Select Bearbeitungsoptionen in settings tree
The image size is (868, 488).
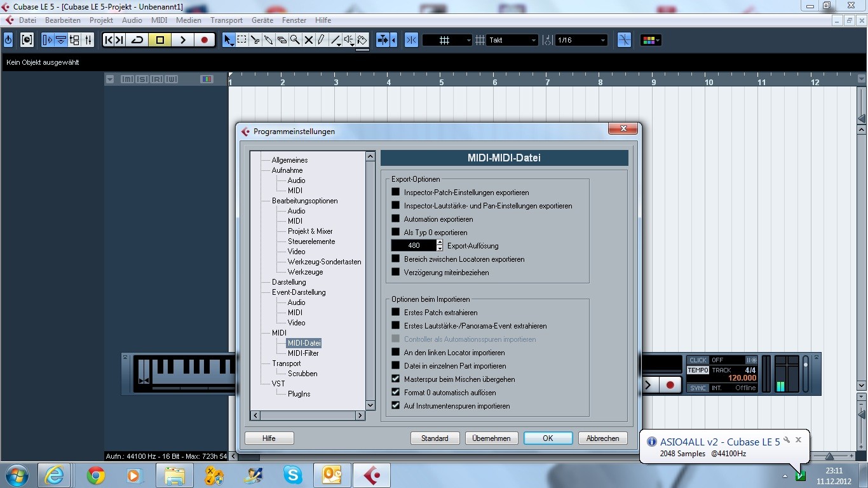(305, 201)
